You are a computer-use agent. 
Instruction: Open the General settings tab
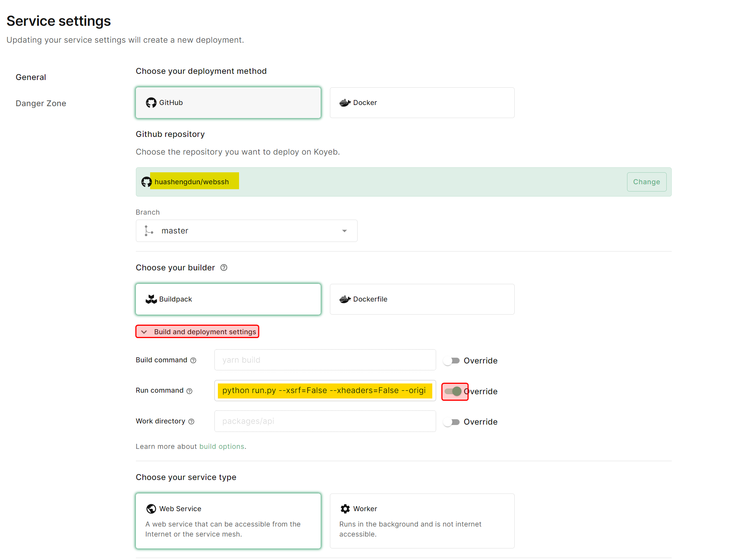coord(31,77)
